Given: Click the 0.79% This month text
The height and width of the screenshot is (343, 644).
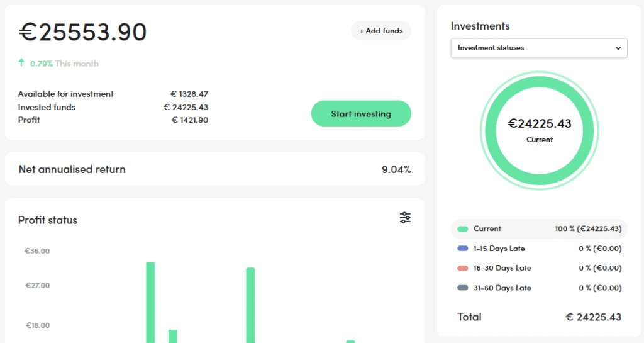Looking at the screenshot, I should click(65, 64).
